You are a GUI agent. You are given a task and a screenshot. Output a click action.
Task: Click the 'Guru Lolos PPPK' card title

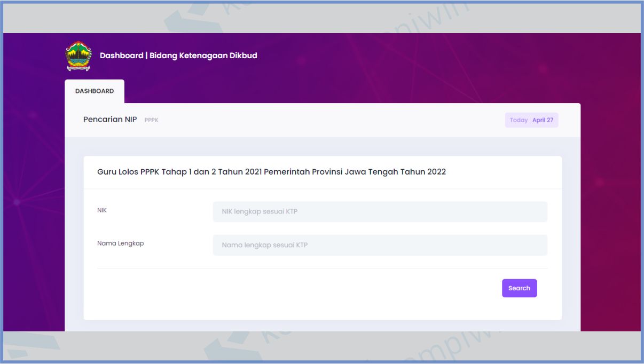[x=128, y=172]
